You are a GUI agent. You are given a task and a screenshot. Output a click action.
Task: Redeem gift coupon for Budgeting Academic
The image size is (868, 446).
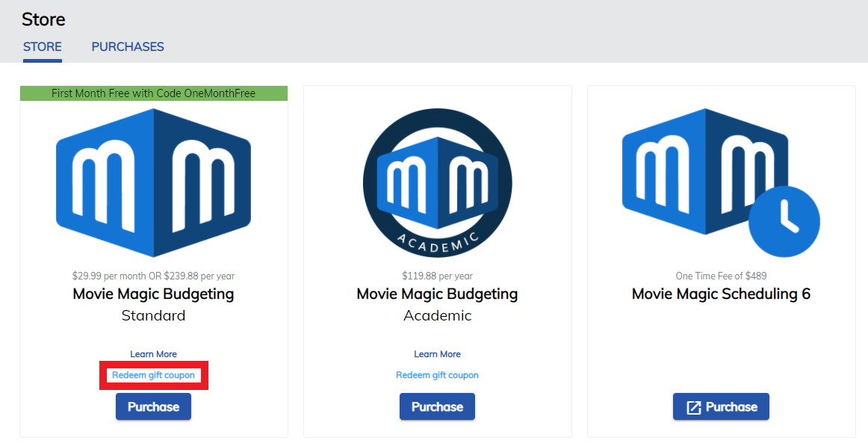(437, 375)
